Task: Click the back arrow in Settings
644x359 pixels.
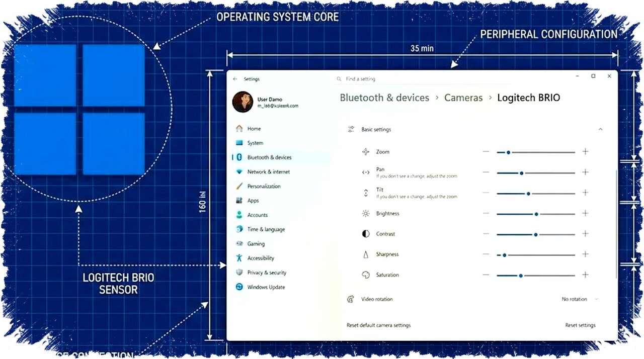Action: click(234, 78)
